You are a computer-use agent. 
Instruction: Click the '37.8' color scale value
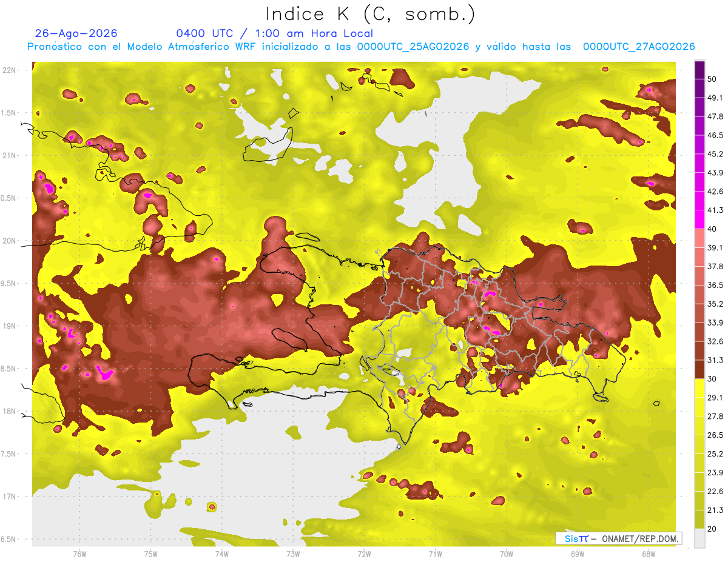pos(715,266)
